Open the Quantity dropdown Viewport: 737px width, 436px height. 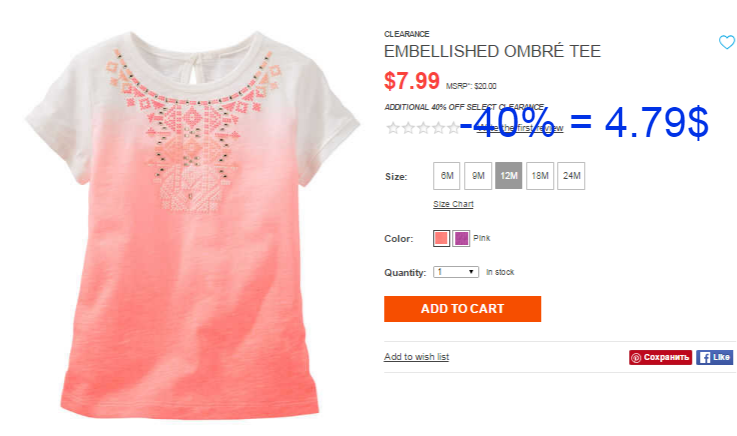point(456,272)
